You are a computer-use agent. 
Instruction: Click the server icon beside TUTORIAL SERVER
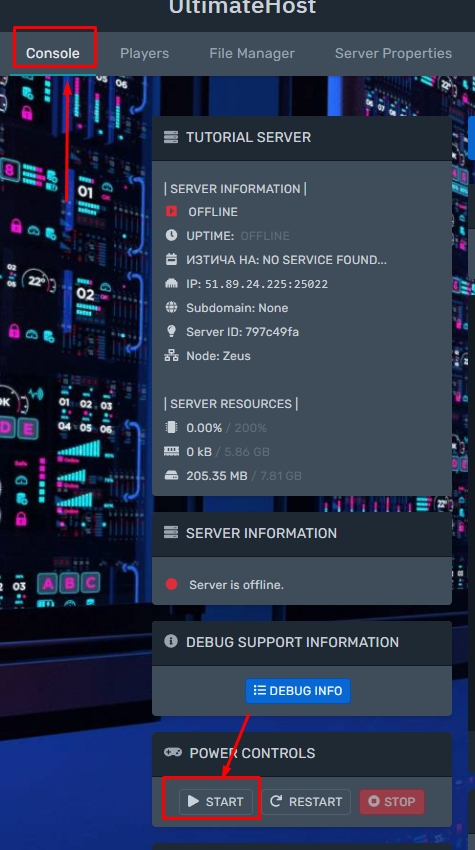pos(171,137)
